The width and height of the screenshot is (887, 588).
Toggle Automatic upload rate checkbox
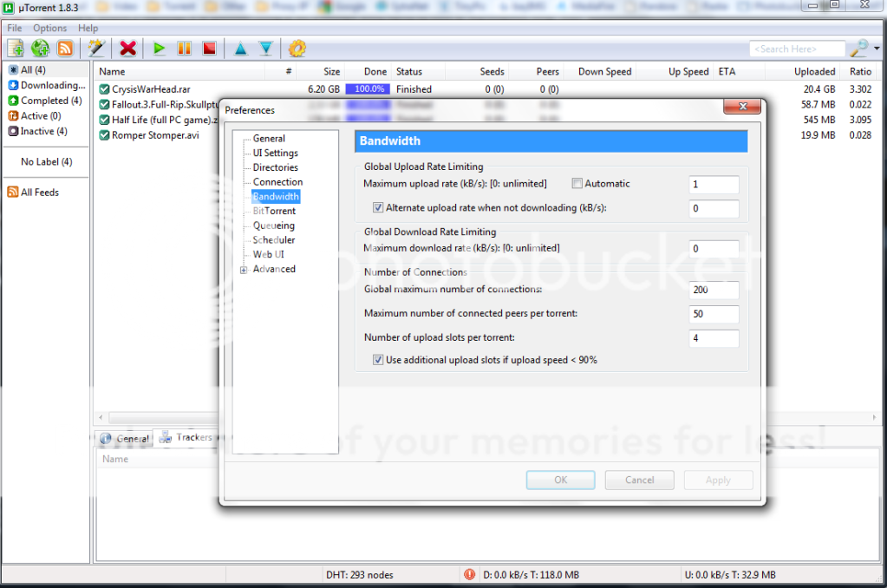click(x=577, y=183)
